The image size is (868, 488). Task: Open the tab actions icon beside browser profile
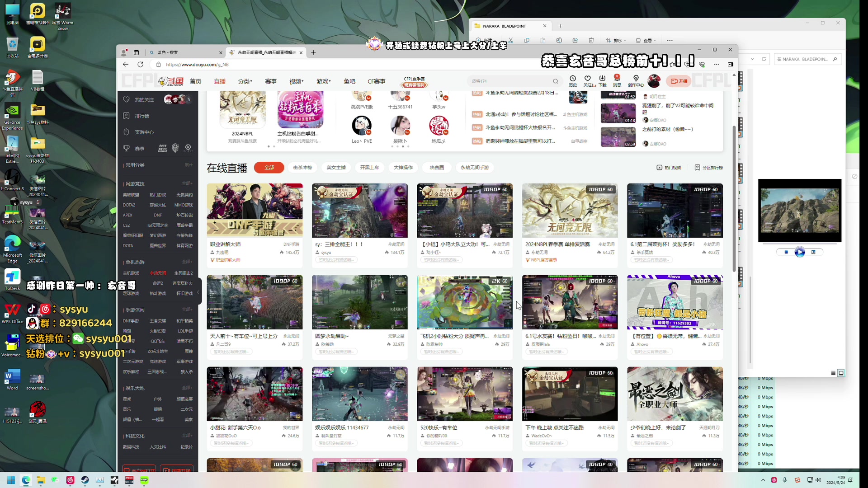(x=136, y=52)
